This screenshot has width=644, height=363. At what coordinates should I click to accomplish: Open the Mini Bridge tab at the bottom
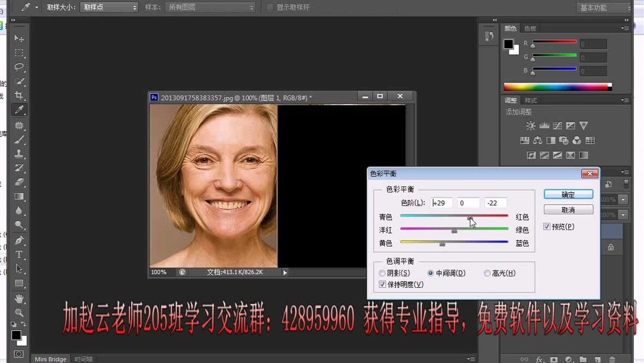(x=49, y=359)
